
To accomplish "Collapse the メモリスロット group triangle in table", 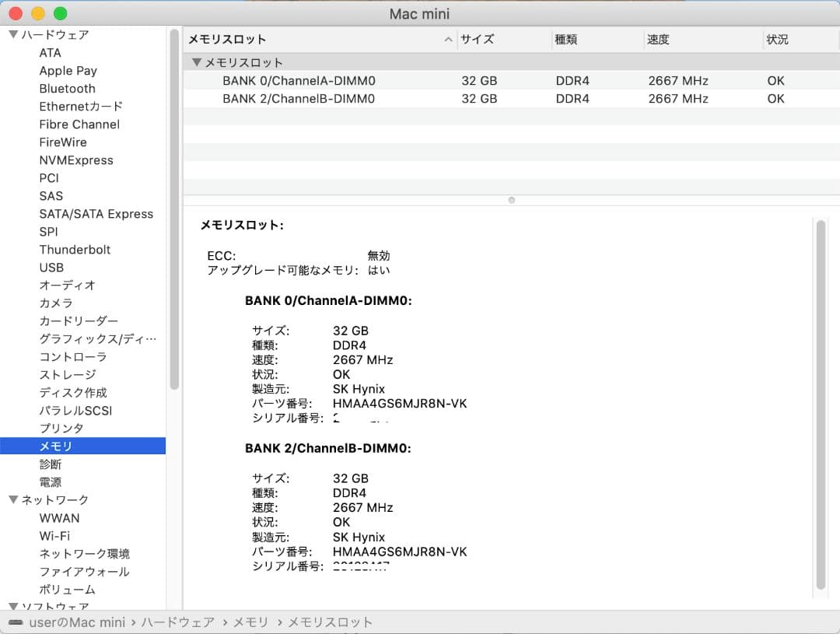I will tap(197, 63).
